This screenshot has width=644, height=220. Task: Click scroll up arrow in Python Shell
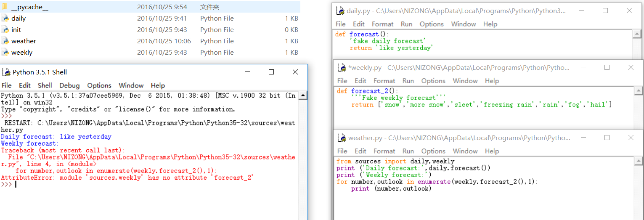tap(303, 96)
